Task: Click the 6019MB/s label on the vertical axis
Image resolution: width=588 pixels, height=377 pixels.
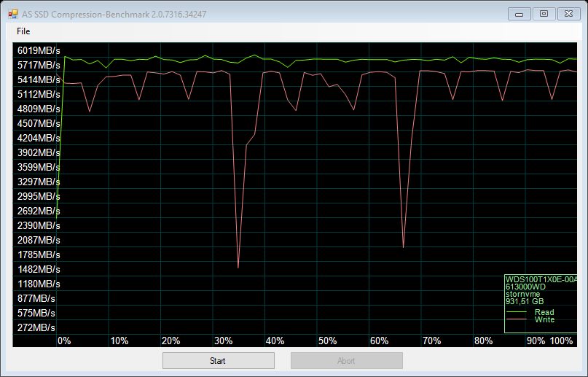Action: tap(39, 50)
